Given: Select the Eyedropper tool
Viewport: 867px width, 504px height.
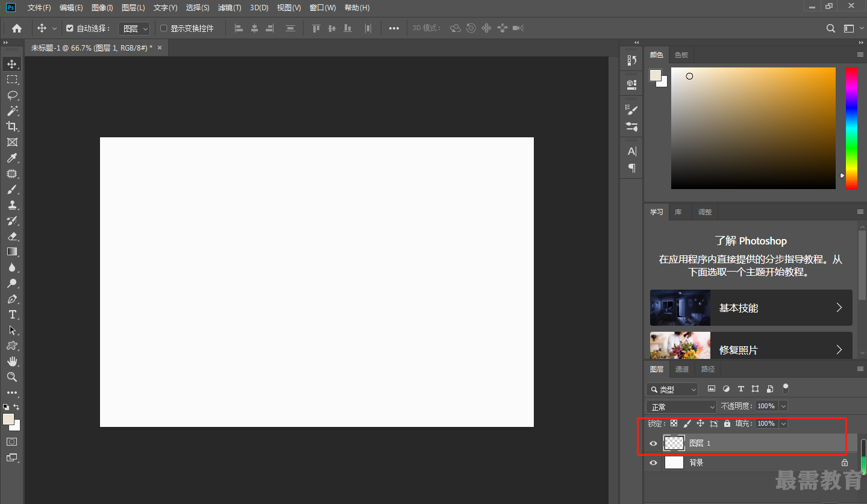Looking at the screenshot, I should (12, 158).
